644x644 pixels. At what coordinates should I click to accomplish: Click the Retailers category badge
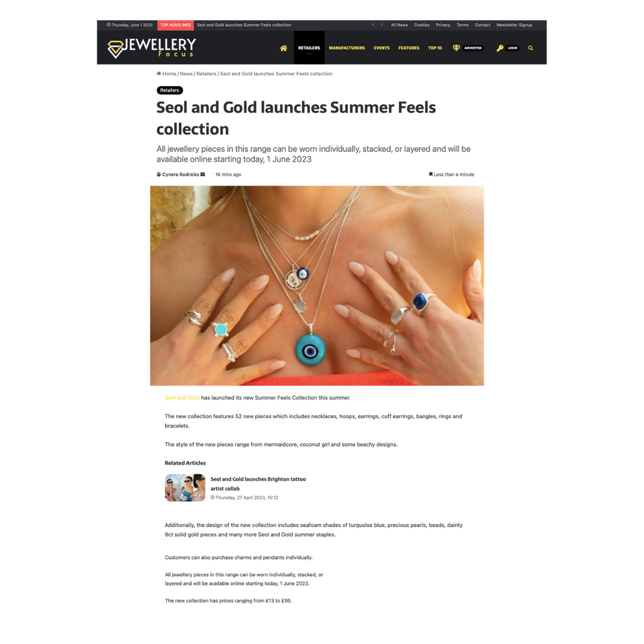[170, 90]
